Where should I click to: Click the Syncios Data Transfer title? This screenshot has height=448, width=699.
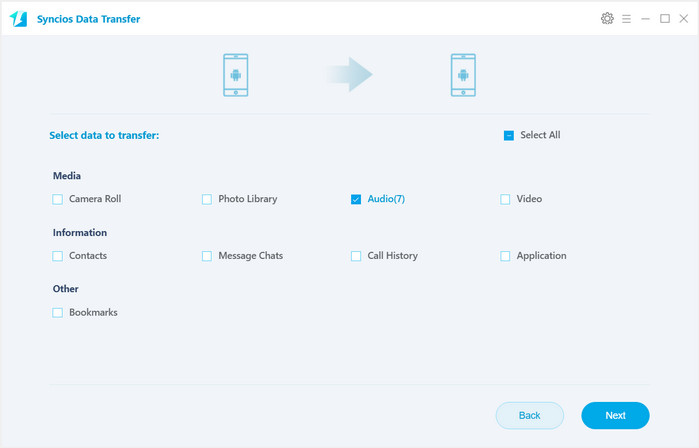point(88,19)
